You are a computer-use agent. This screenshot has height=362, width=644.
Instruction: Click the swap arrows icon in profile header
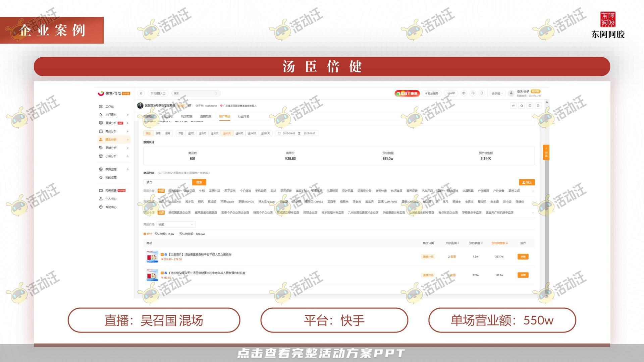point(513,106)
